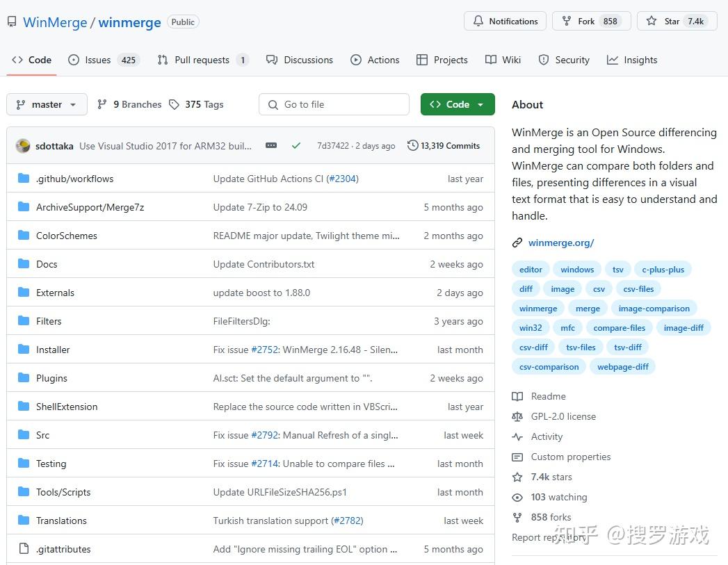Select the c-plus-plus topic tag
This screenshot has height=565, width=728.
[x=663, y=270]
